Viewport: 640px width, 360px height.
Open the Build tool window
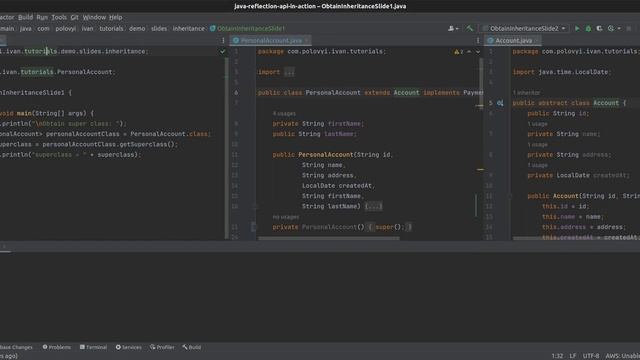(192, 347)
